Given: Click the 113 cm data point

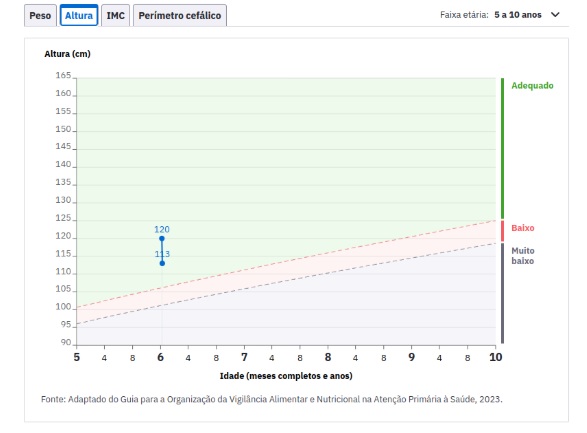Looking at the screenshot, I should [x=162, y=263].
